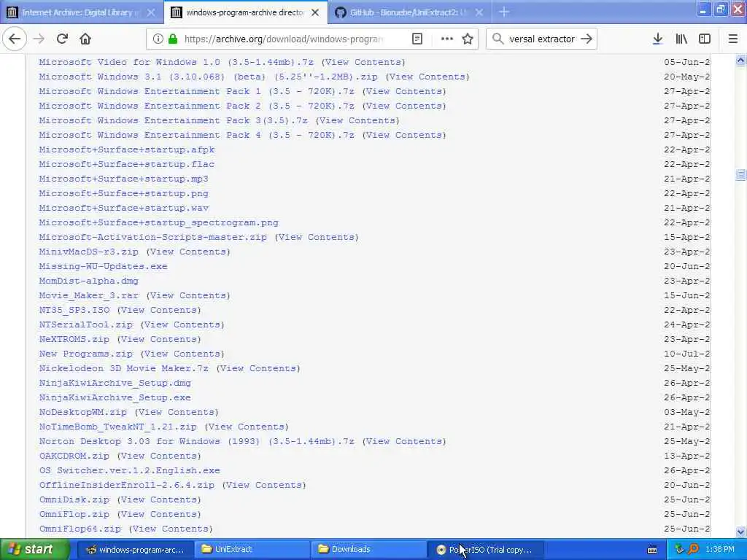Close the Internet Archive tab
747x560 pixels.
coord(150,12)
